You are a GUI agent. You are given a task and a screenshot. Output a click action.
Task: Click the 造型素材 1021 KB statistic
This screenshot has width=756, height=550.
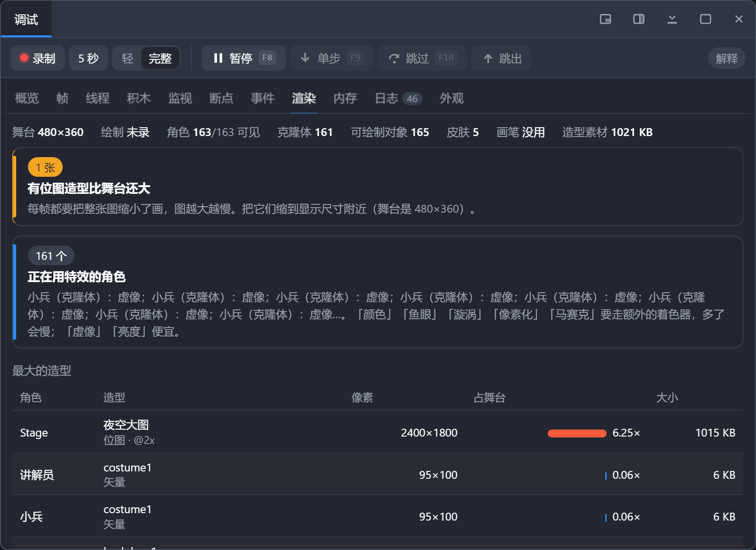607,132
